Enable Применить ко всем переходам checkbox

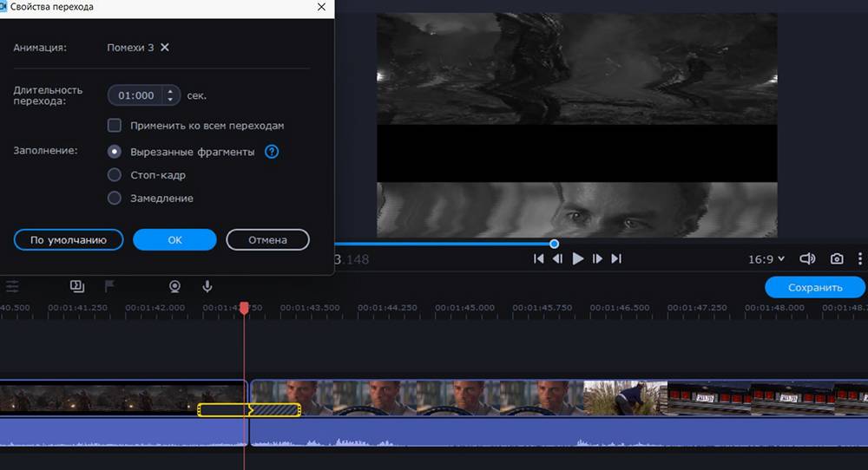click(x=115, y=126)
